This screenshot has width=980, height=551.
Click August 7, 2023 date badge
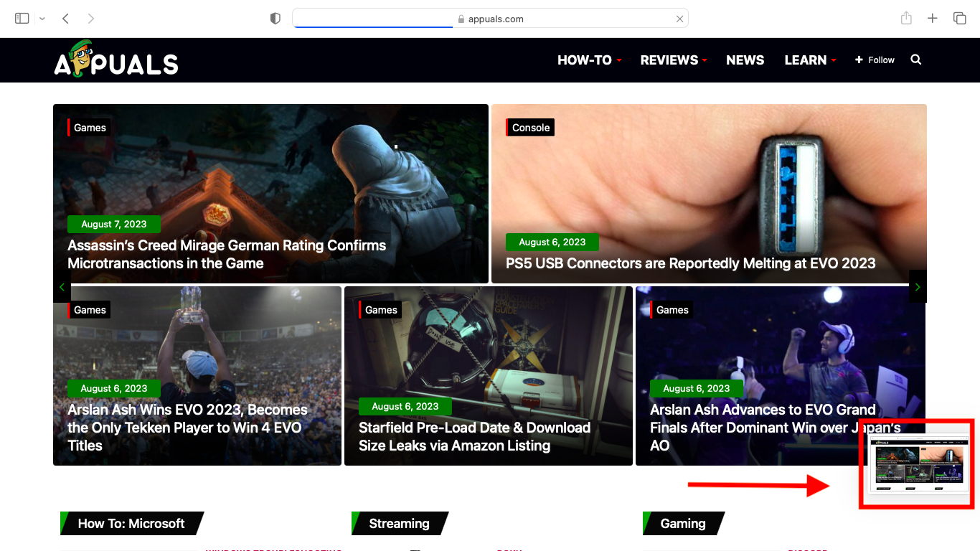114,225
